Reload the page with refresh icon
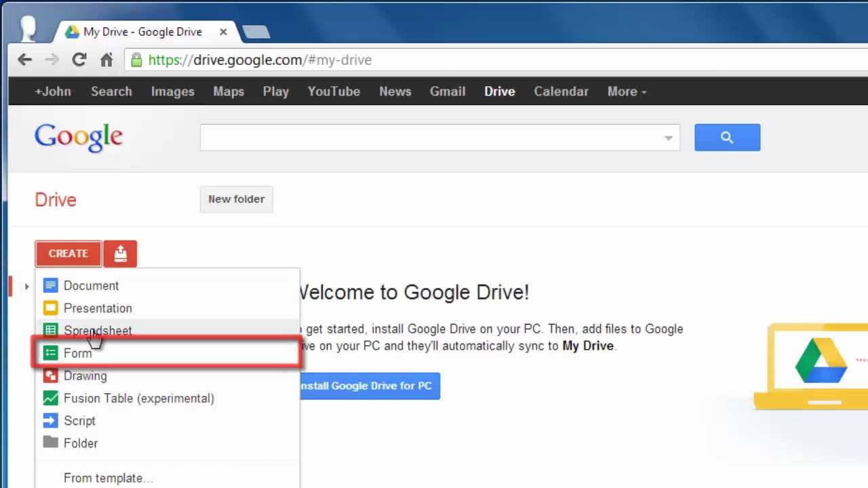The image size is (868, 488). pos(79,60)
